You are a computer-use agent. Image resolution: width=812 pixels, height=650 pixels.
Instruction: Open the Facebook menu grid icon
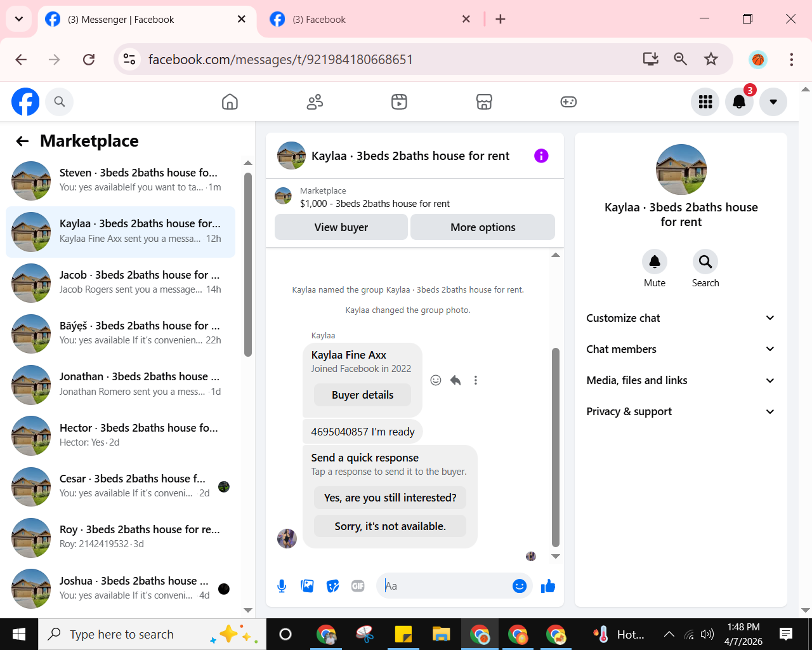(x=705, y=102)
